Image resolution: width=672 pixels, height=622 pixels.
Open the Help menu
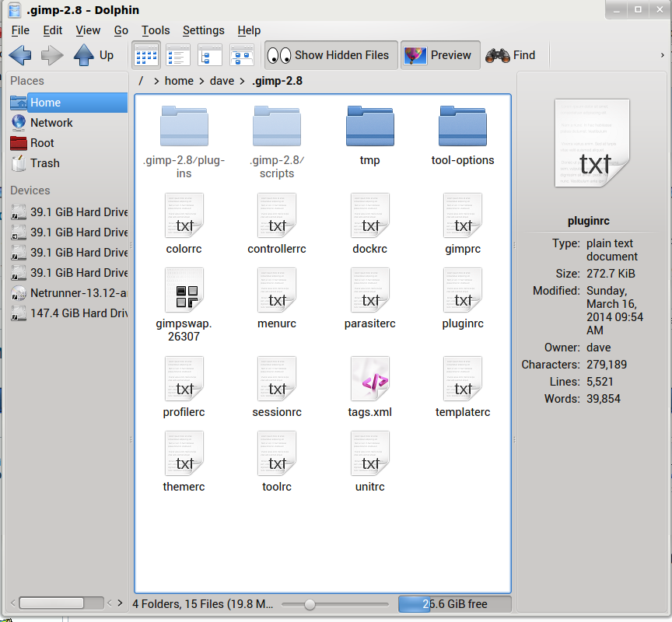click(x=249, y=30)
